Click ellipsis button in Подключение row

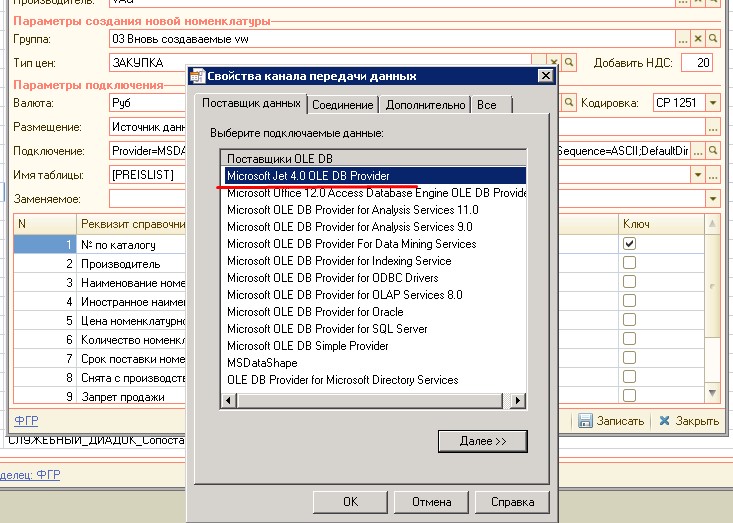[698, 151]
